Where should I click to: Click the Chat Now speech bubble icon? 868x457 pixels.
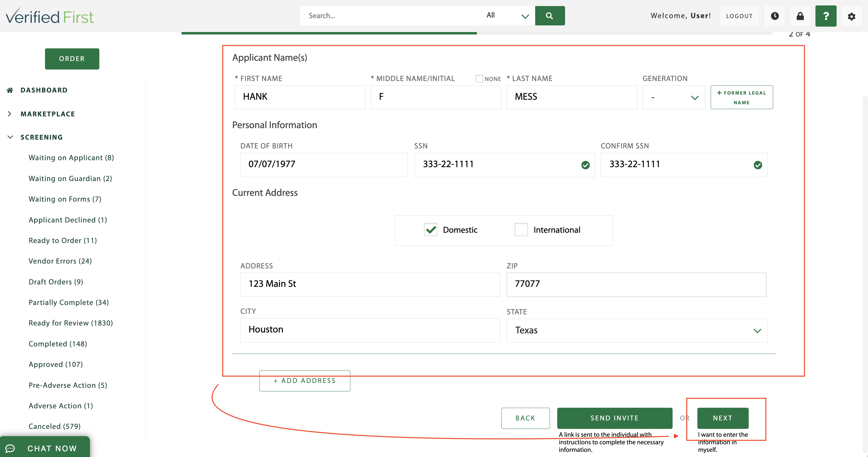pos(10,448)
